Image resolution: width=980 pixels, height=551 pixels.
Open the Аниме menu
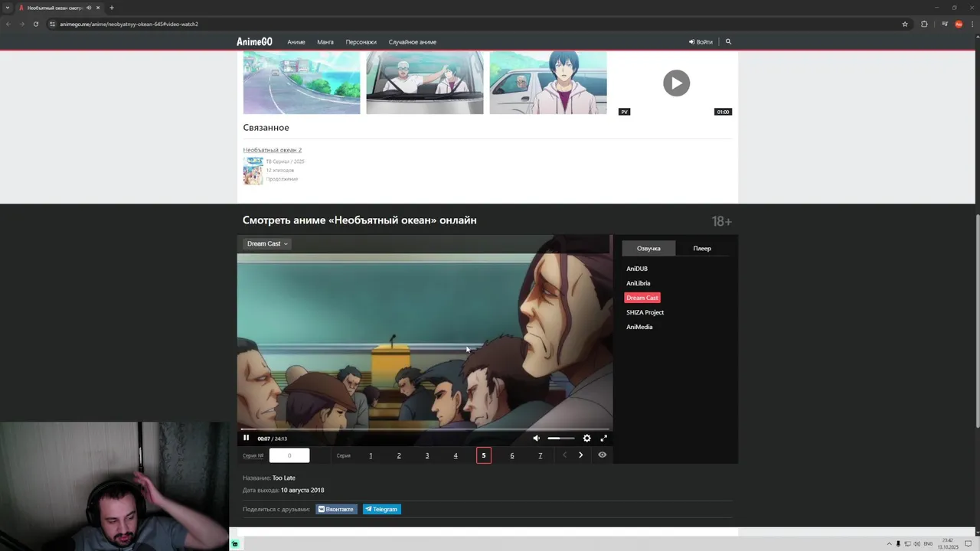point(296,42)
